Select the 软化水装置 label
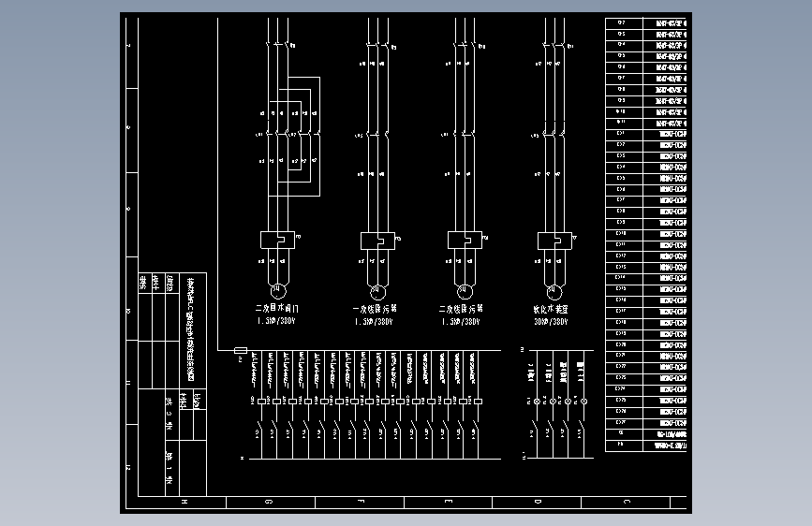Image resolution: width=812 pixels, height=526 pixels. (551, 310)
